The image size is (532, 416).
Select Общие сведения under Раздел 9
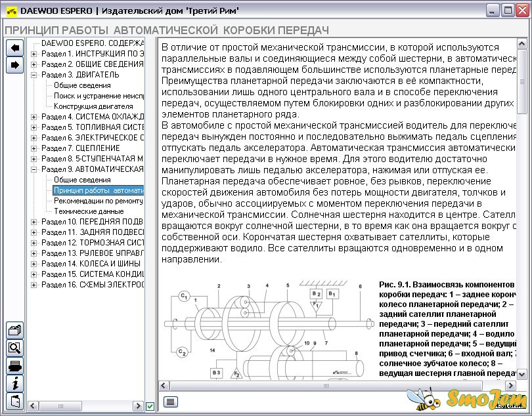(82, 180)
